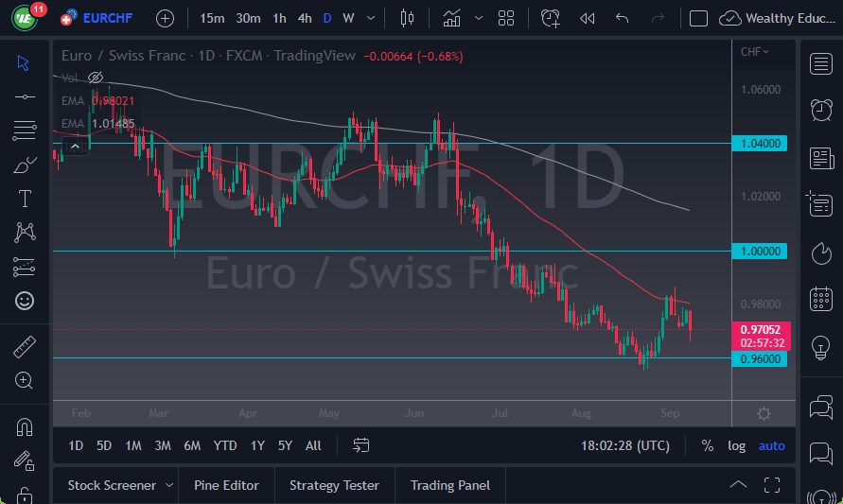The image size is (843, 504).
Task: Change candlestick chart type
Action: pyautogui.click(x=407, y=18)
